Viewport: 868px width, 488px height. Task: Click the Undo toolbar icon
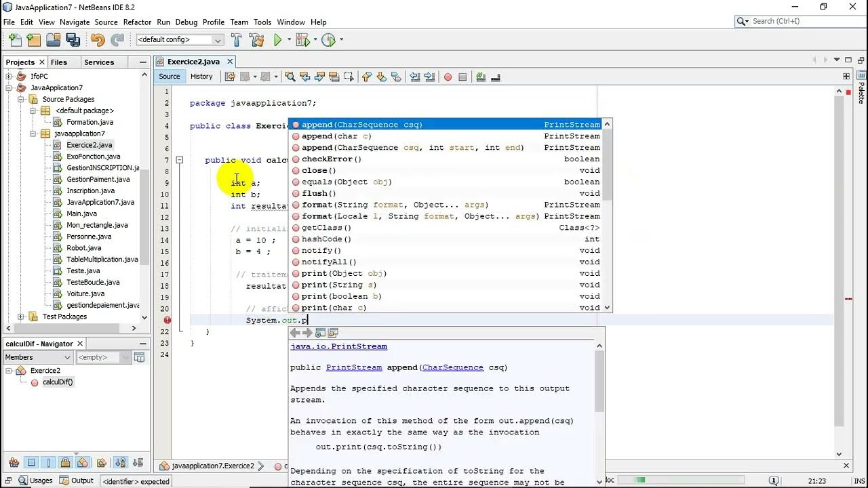click(x=98, y=40)
